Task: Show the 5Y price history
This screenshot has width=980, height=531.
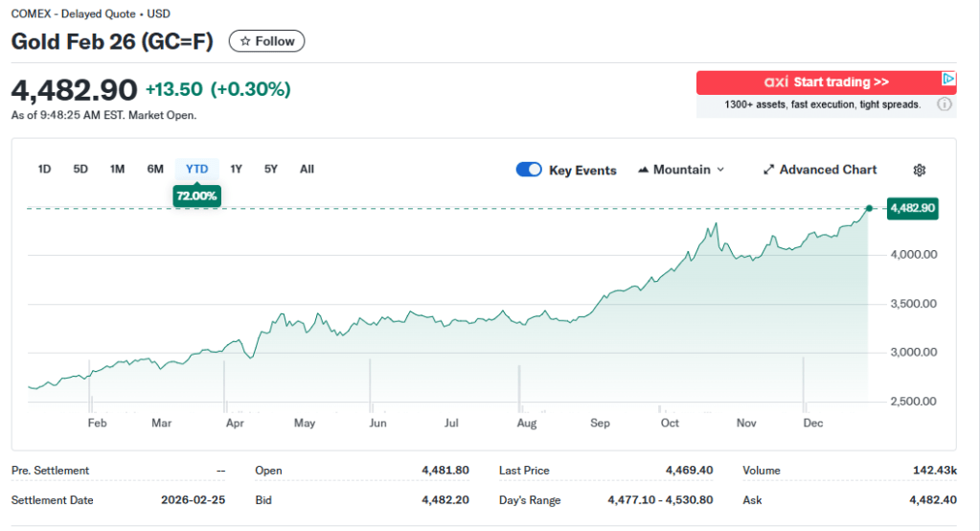Action: (271, 170)
